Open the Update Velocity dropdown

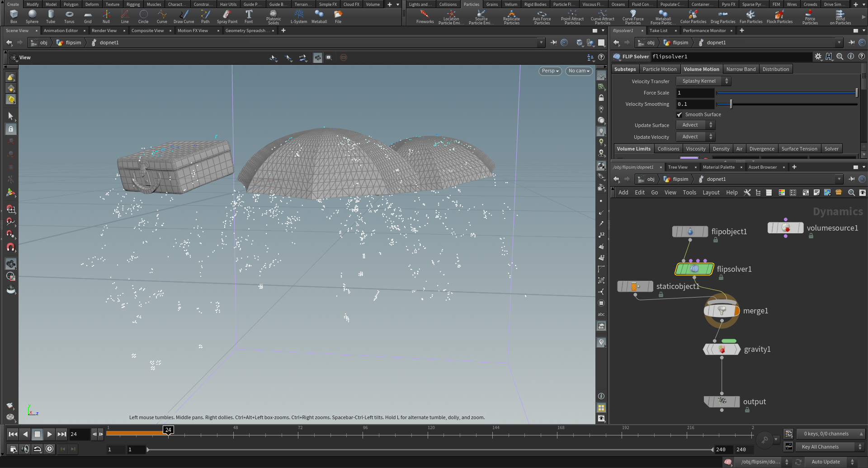(x=695, y=137)
